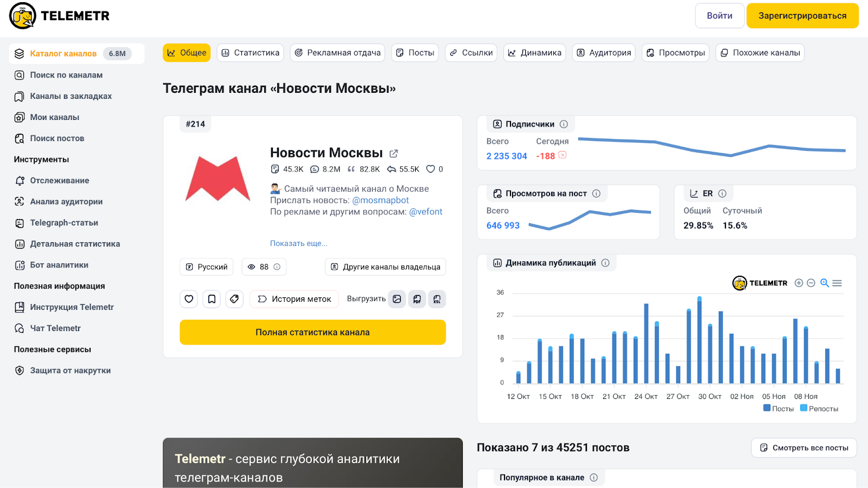Switch to the Ссылки tab
The width and height of the screenshot is (868, 488).
click(471, 53)
